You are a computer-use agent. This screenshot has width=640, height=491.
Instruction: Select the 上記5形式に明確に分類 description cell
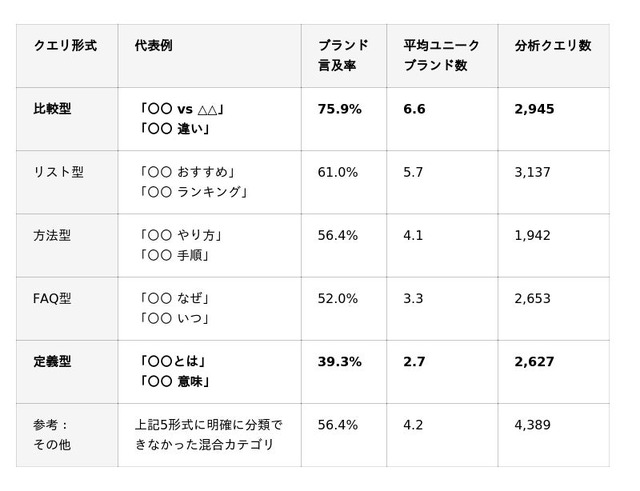click(x=209, y=435)
